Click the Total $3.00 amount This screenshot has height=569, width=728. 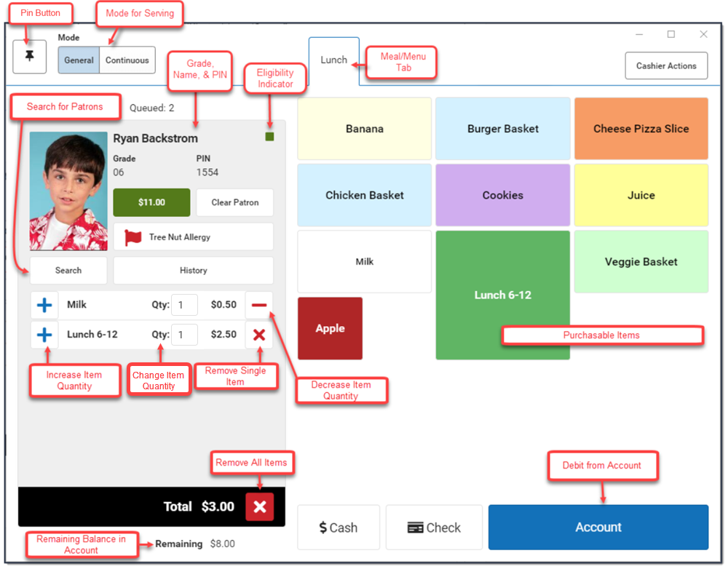point(218,506)
